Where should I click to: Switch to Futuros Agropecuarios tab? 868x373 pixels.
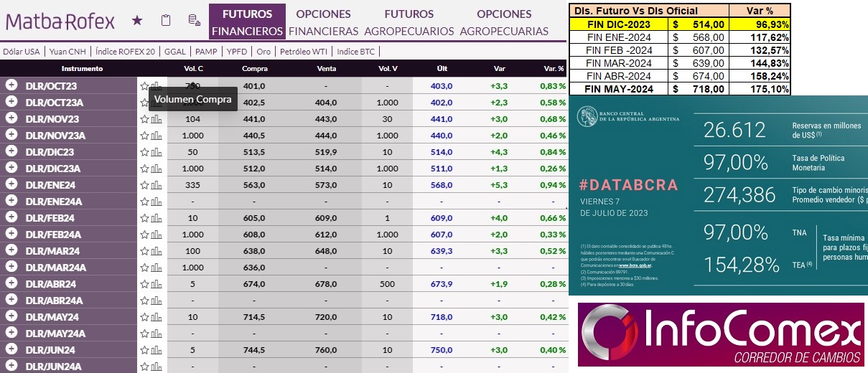[409, 22]
